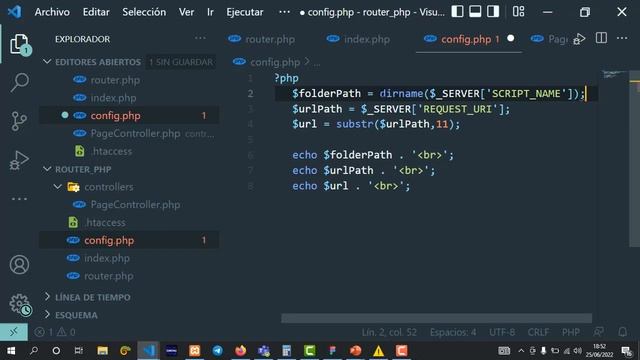Toggle the bottom panel layout icon
This screenshot has height=360, width=640.
tap(475, 11)
